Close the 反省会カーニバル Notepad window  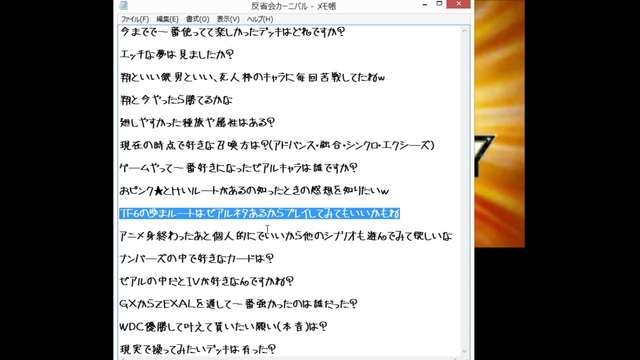(459, 4)
